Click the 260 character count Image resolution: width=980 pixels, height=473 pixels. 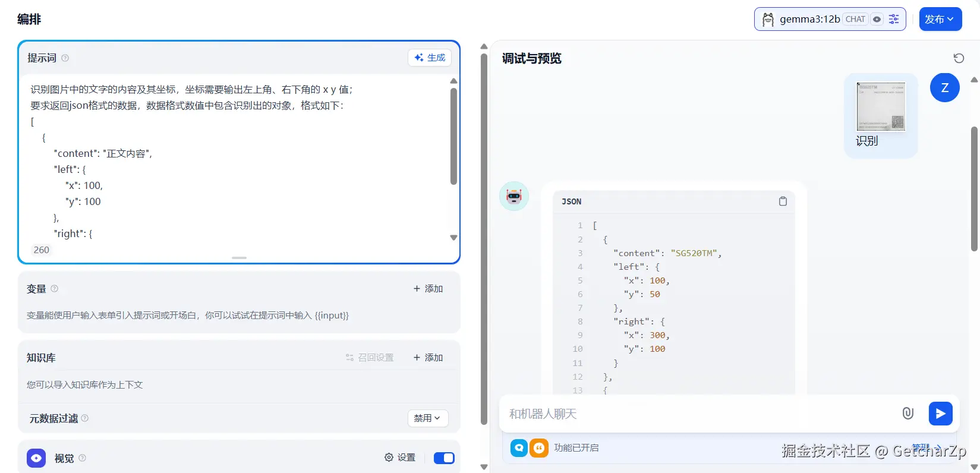(42, 250)
